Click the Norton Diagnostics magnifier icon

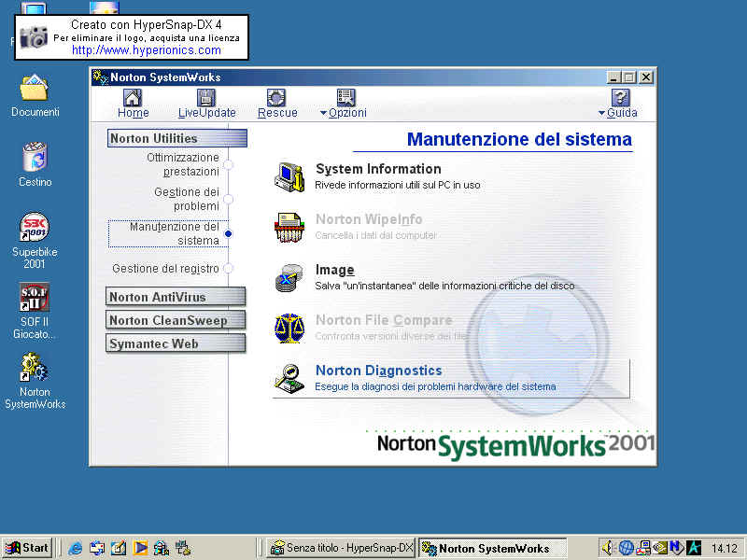(x=289, y=379)
